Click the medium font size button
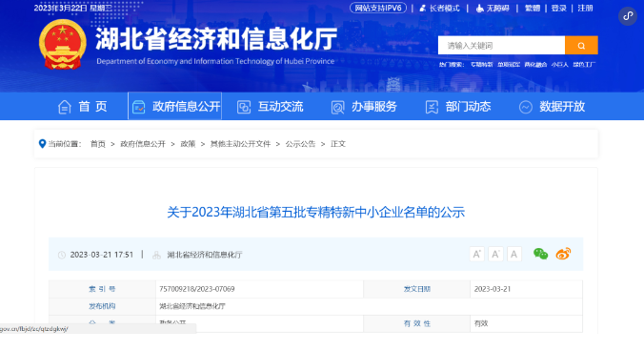Viewport: 644px width, 351px height. point(495,254)
